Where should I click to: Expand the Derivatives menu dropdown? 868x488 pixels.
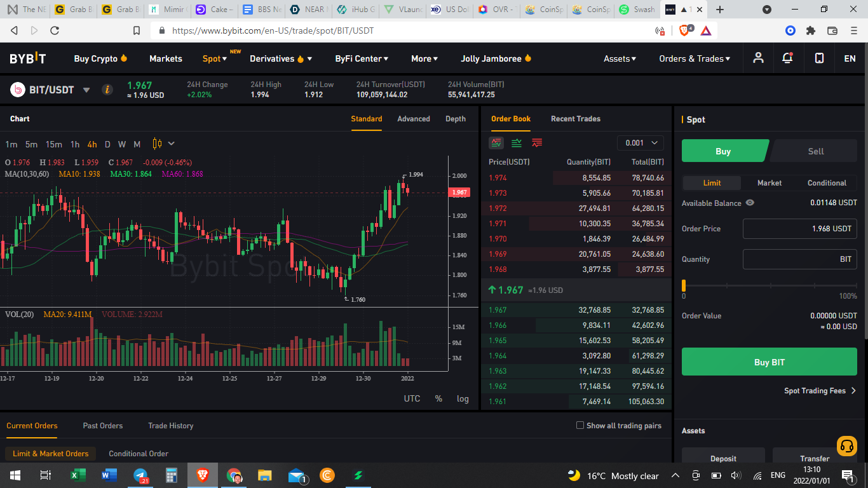281,58
